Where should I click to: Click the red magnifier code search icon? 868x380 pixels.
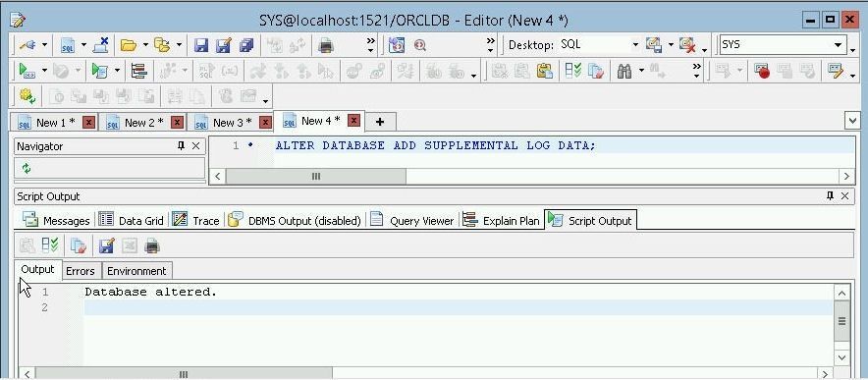(x=419, y=45)
